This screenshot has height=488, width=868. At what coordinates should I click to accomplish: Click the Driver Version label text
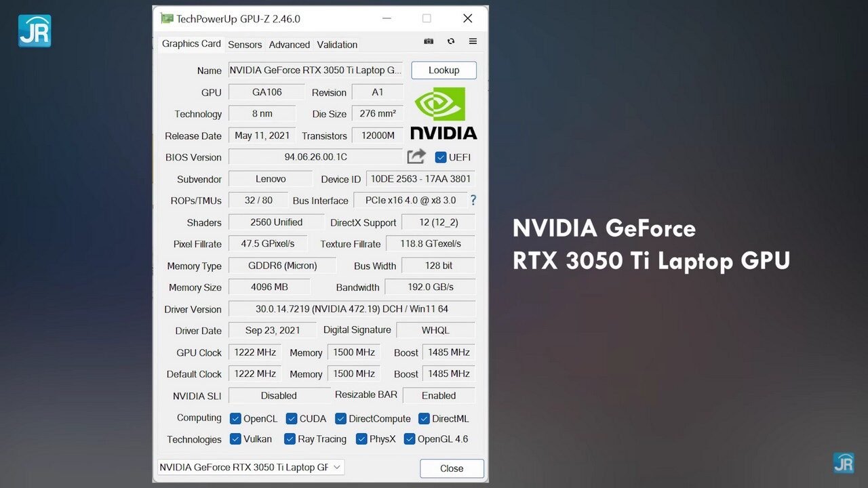tap(193, 310)
